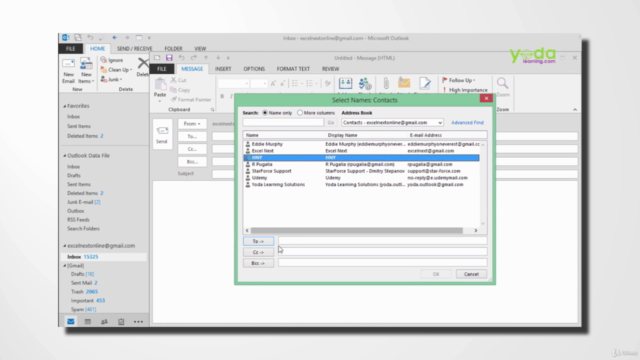Collapse the Outlook Data File group
The image size is (640, 360).
coord(64,156)
